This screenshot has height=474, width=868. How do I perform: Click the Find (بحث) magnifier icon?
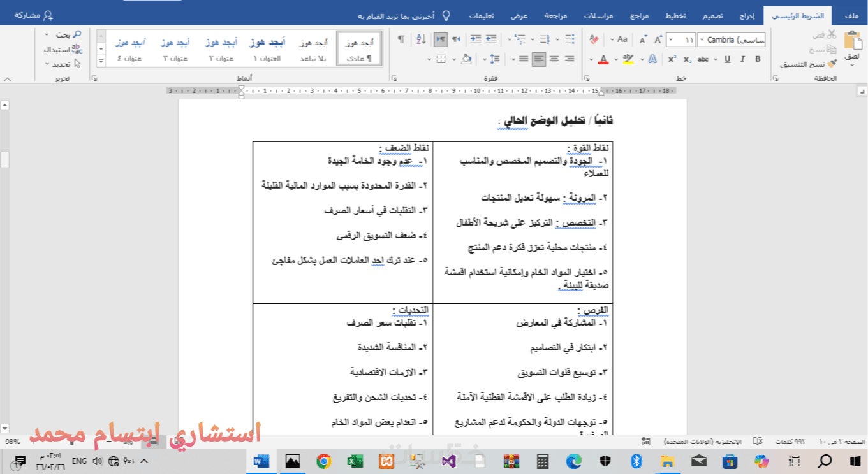(x=77, y=34)
